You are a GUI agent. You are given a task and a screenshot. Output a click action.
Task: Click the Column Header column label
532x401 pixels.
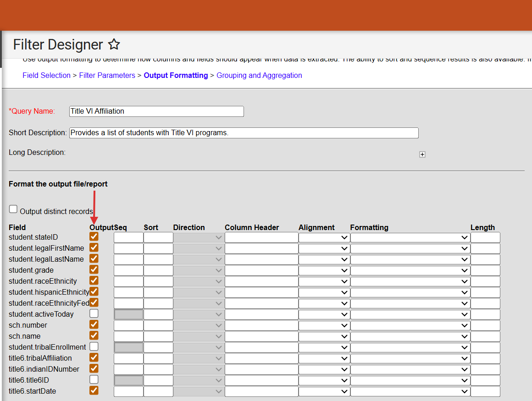pyautogui.click(x=252, y=227)
